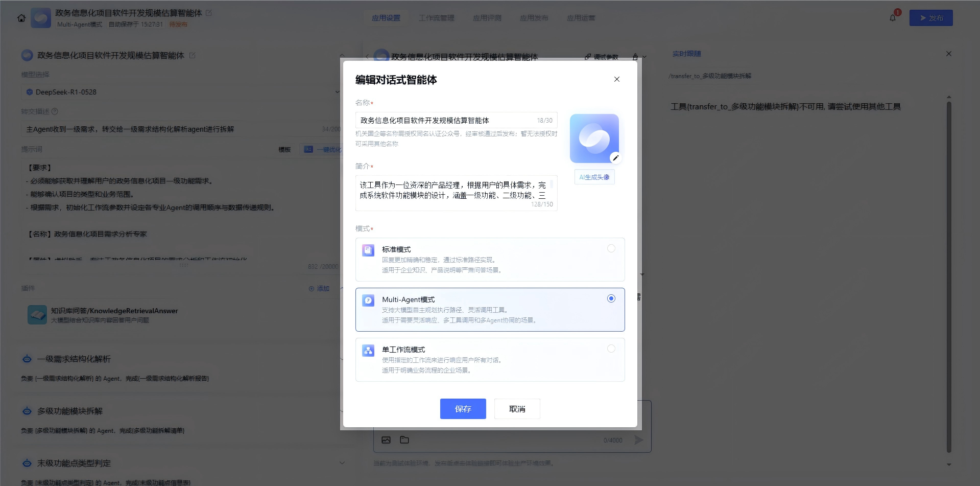Image resolution: width=980 pixels, height=486 pixels.
Task: Expand the 末级功能点类型判定 agent section
Action: pyautogui.click(x=342, y=463)
